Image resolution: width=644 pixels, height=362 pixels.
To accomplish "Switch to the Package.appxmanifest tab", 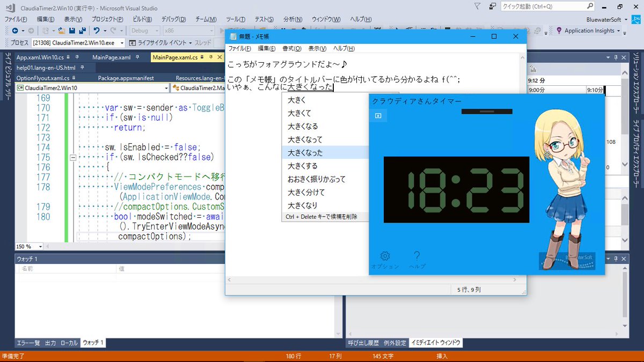I will coord(126,78).
